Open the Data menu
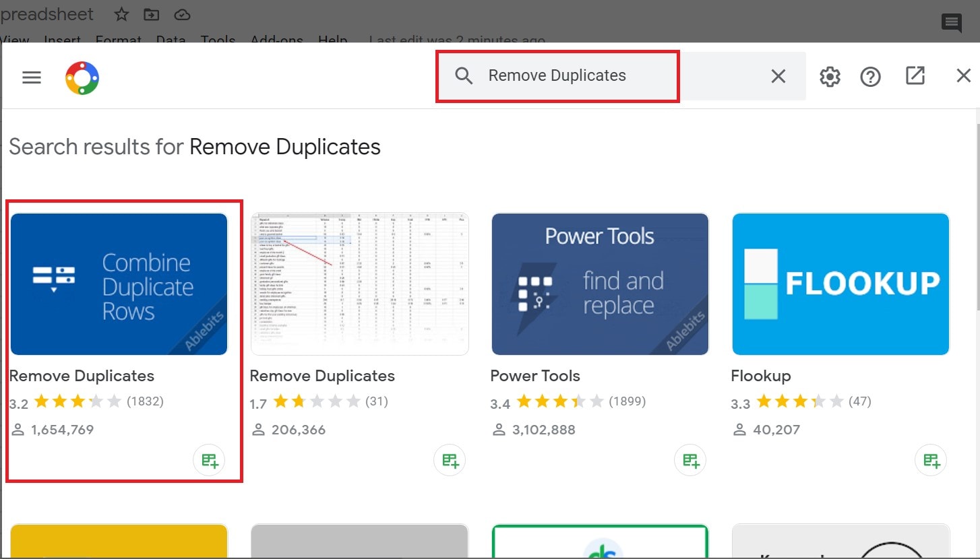The image size is (980, 559). coord(171,40)
